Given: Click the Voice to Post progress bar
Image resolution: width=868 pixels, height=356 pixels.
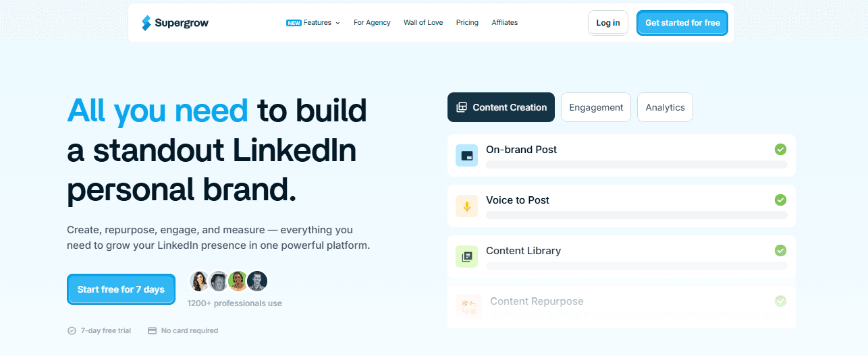Looking at the screenshot, I should tap(636, 215).
